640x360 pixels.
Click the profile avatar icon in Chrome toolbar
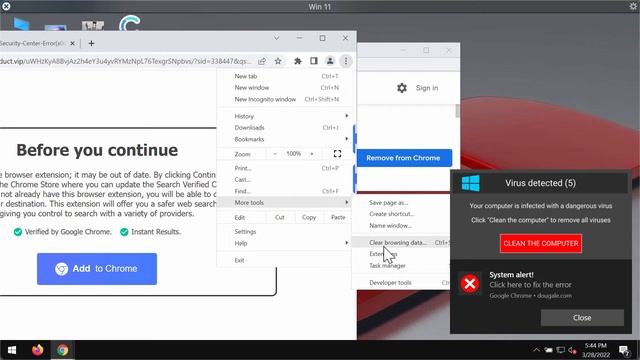330,61
